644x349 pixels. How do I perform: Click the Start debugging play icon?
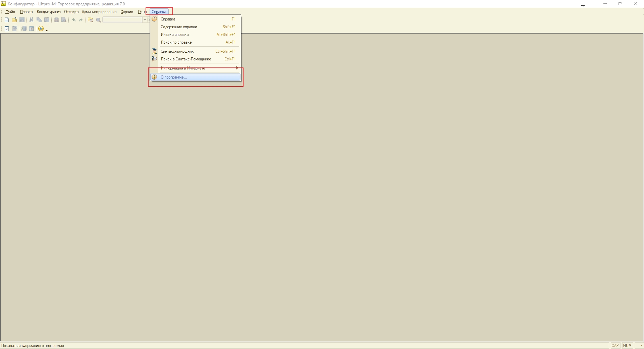point(41,29)
